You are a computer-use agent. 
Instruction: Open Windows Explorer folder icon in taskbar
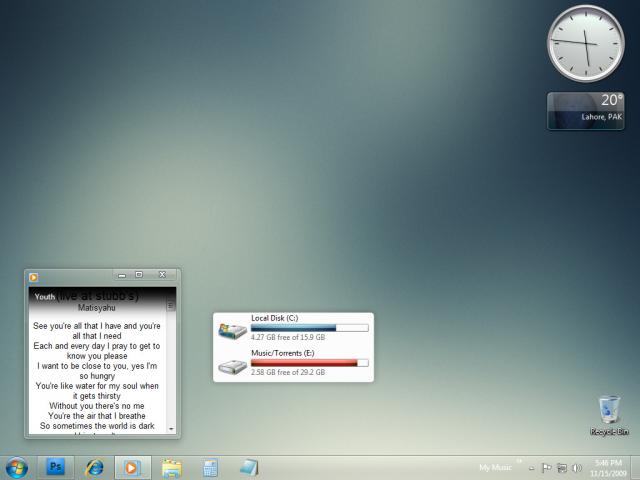click(x=171, y=468)
